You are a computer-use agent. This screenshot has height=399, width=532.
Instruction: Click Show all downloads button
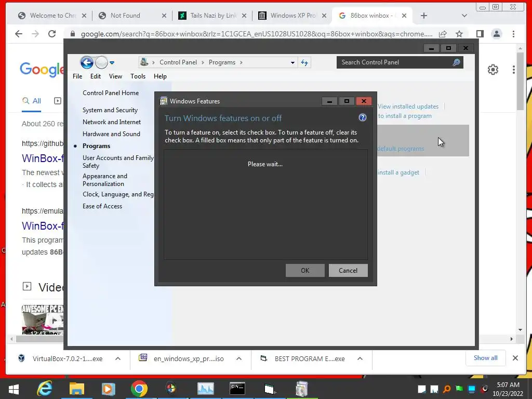click(486, 358)
